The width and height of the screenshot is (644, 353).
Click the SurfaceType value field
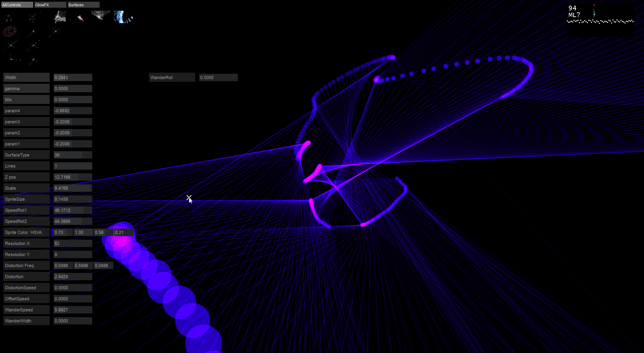tap(73, 155)
